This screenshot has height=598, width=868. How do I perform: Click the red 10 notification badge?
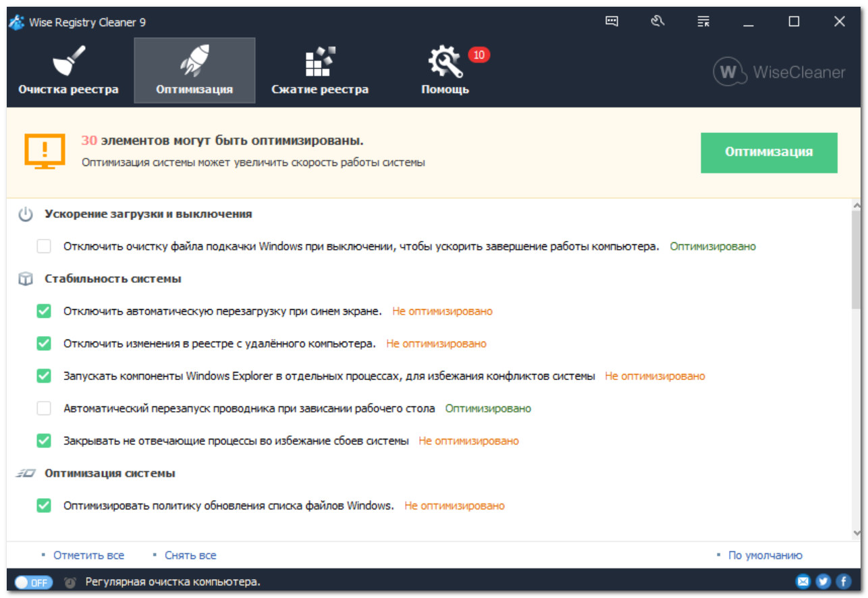click(x=479, y=55)
